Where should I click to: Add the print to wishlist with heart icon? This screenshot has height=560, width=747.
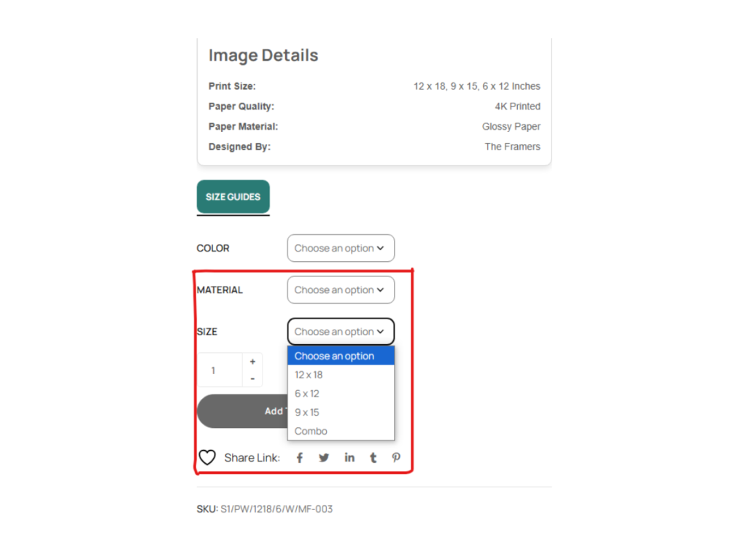[x=207, y=458]
